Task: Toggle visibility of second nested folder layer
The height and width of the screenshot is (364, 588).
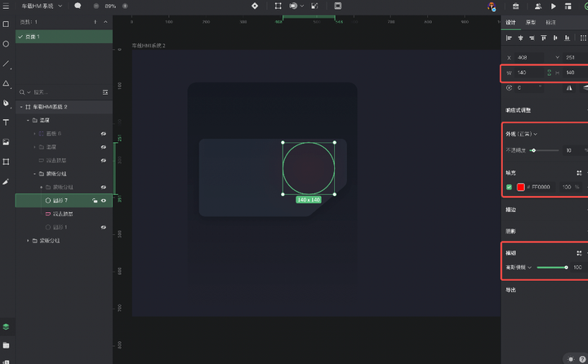Action: pos(104,147)
